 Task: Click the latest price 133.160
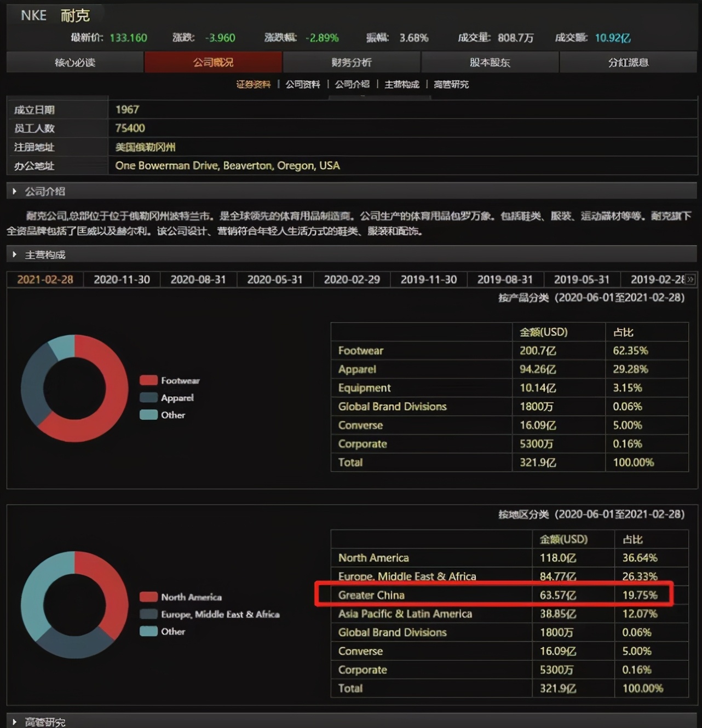(128, 38)
